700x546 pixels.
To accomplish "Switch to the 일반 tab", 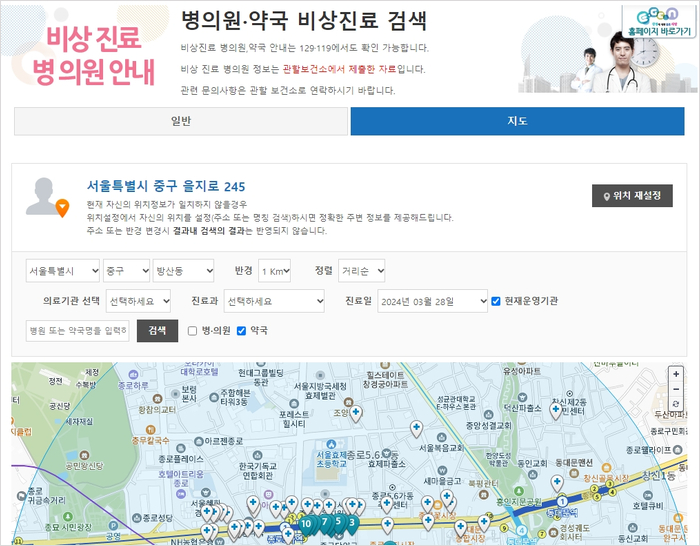I will pos(181,121).
